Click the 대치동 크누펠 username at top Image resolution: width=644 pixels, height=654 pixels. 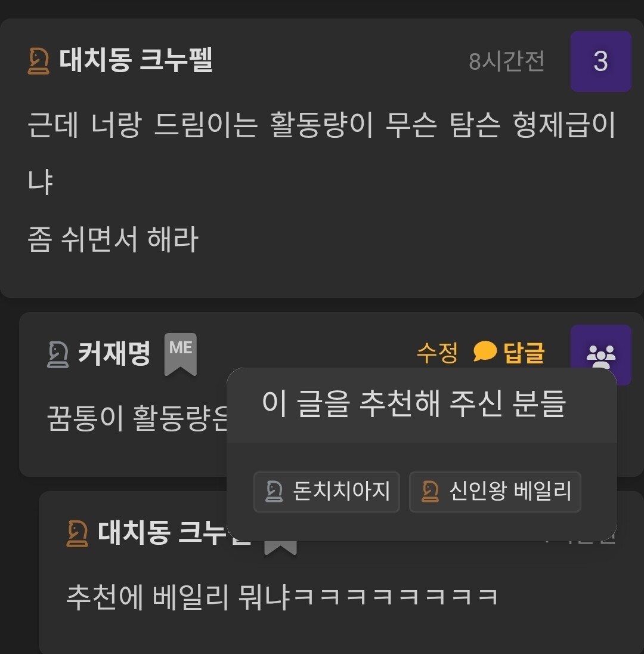pos(136,60)
